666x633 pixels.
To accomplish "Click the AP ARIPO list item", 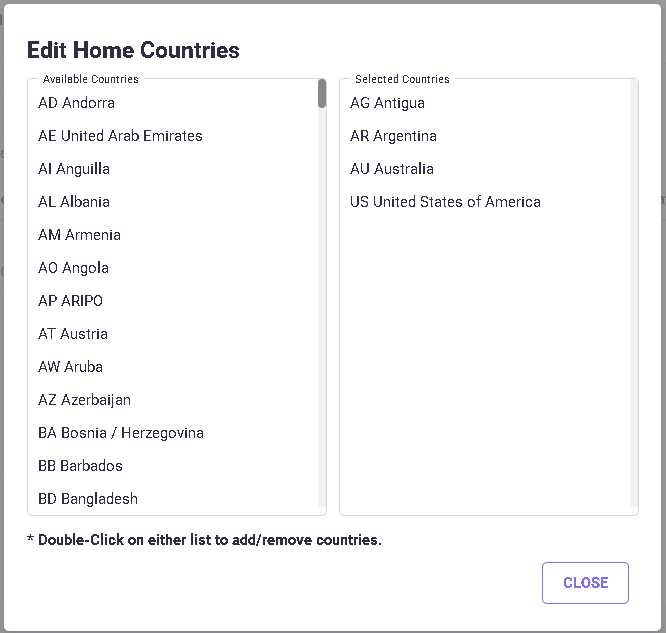I will click(x=70, y=301).
